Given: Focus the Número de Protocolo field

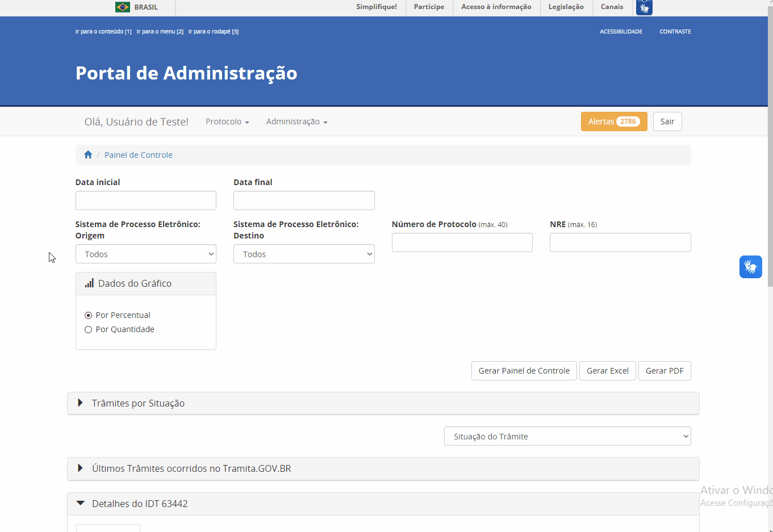Looking at the screenshot, I should (x=462, y=242).
